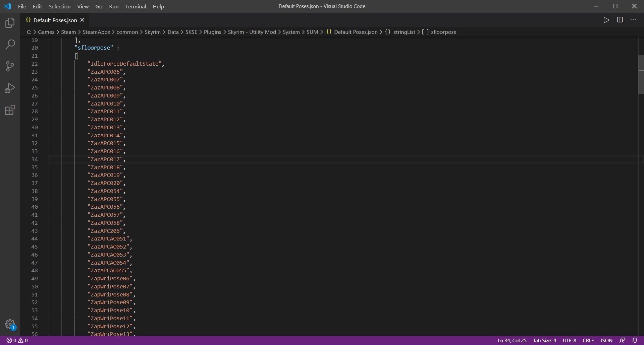Open the More Actions ellipsis menu
644x345 pixels.
click(x=633, y=20)
